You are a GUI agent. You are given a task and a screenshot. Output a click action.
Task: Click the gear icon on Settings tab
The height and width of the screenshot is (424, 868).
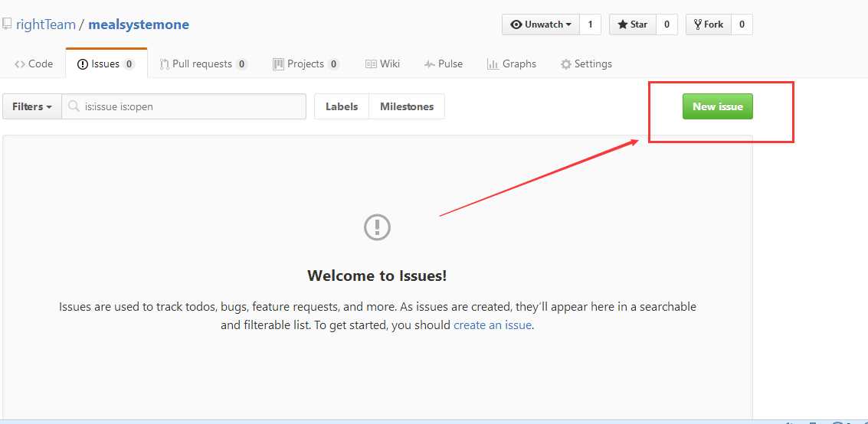[x=565, y=64]
